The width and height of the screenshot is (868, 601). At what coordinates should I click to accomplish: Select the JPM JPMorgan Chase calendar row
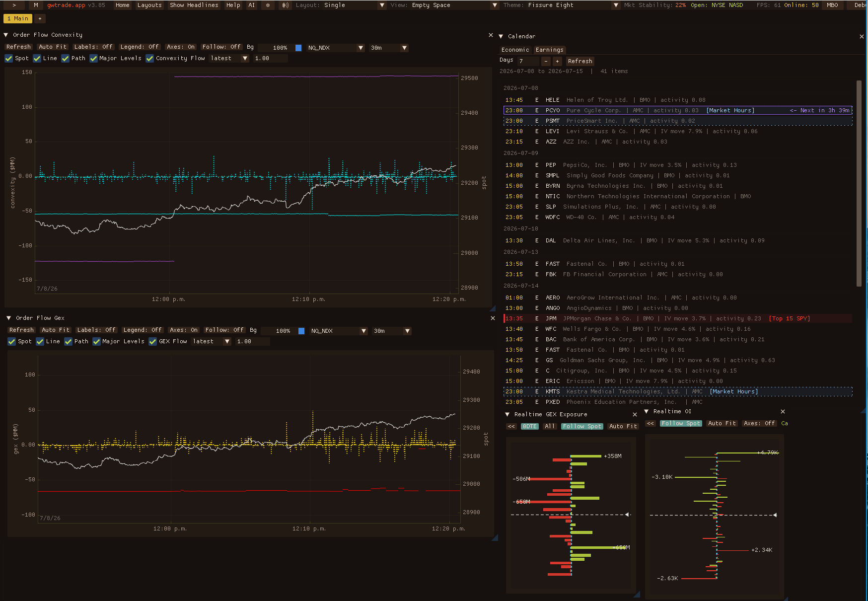(x=678, y=318)
